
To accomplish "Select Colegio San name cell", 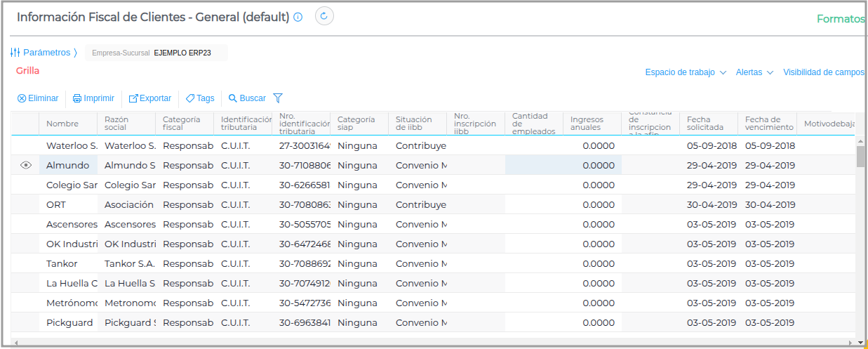I will pos(68,185).
